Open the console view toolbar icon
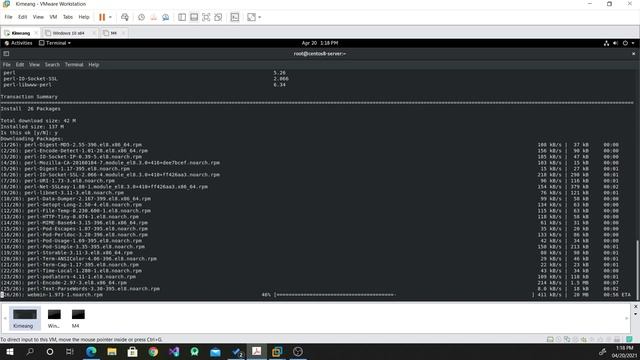This screenshot has height=360, width=640. click(x=235, y=17)
